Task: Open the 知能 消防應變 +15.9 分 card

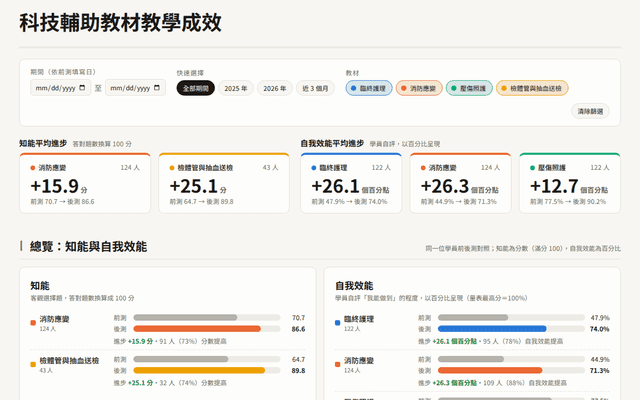Action: (85, 183)
